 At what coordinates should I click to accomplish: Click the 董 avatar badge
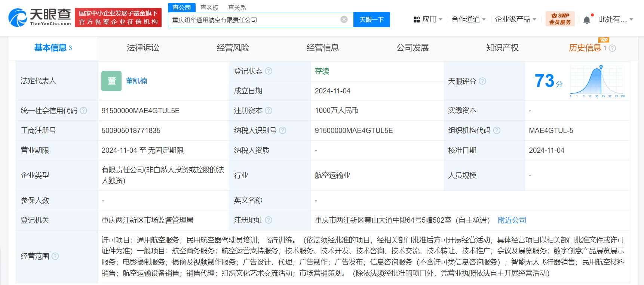(111, 81)
